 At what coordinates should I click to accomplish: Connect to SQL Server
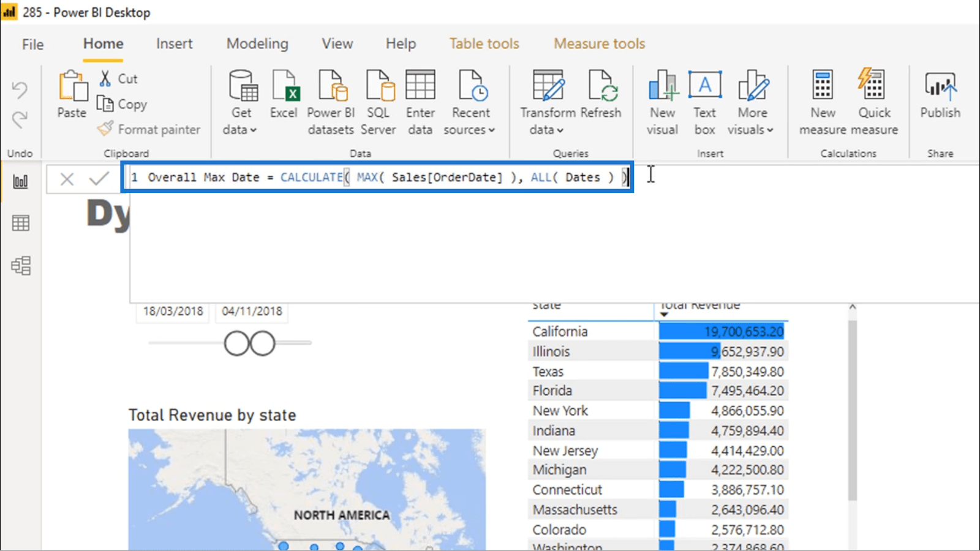(379, 102)
